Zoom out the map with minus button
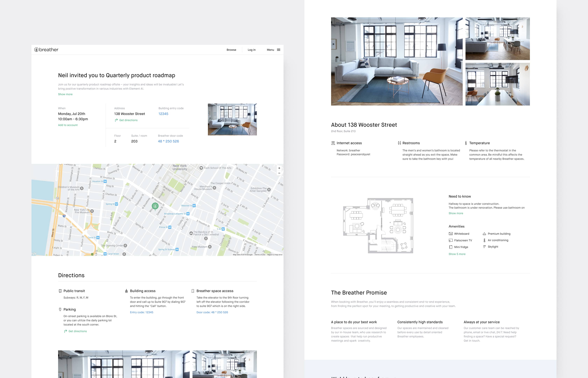Image resolution: width=588 pixels, height=378 pixels. (279, 173)
